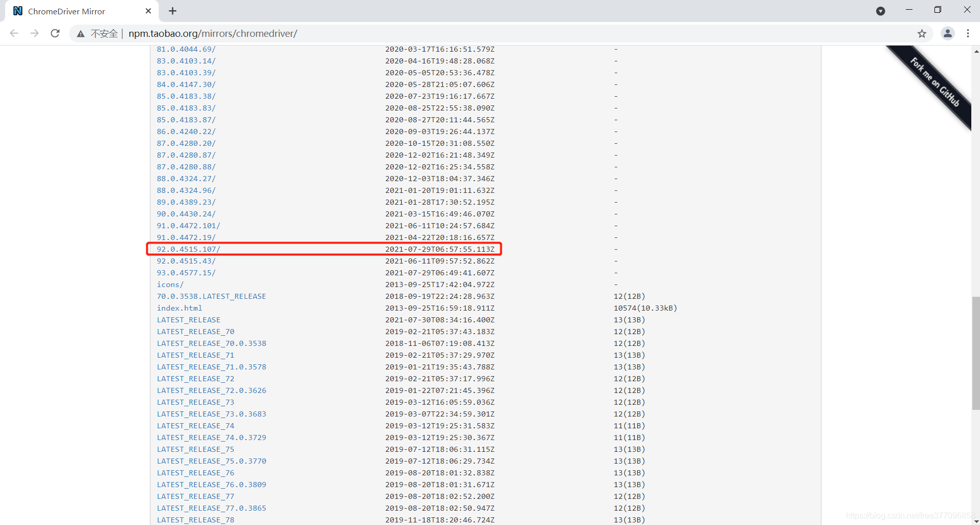Open the LATEST_RELEASE_76 file link
The width and height of the screenshot is (980, 525).
195,473
